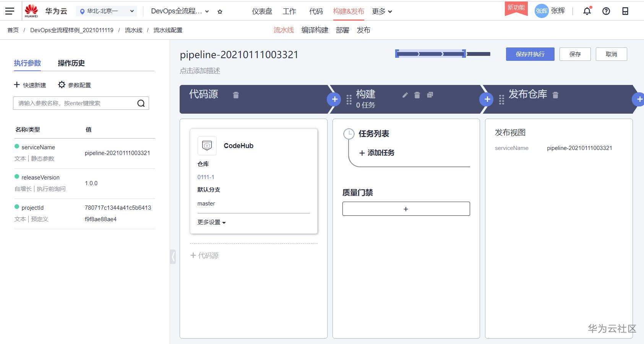The height and width of the screenshot is (344, 644).
Task: Open the hamburger navigation menu
Action: tap(10, 11)
